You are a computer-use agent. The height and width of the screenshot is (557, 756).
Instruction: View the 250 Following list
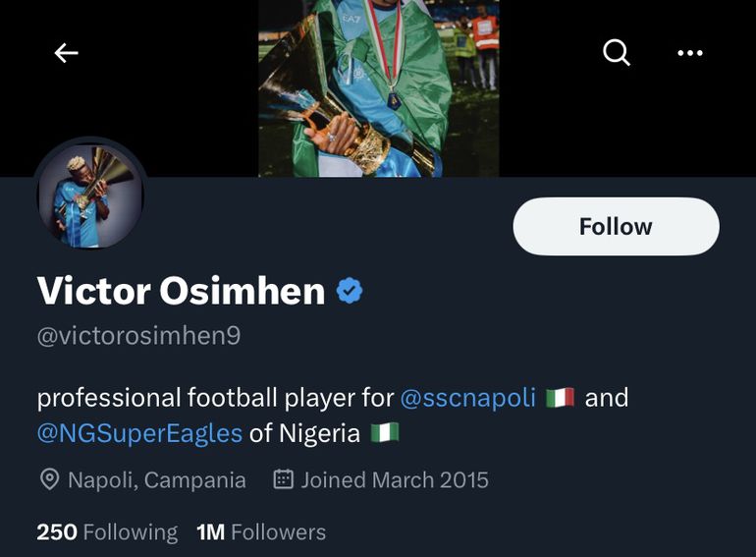pyautogui.click(x=107, y=532)
